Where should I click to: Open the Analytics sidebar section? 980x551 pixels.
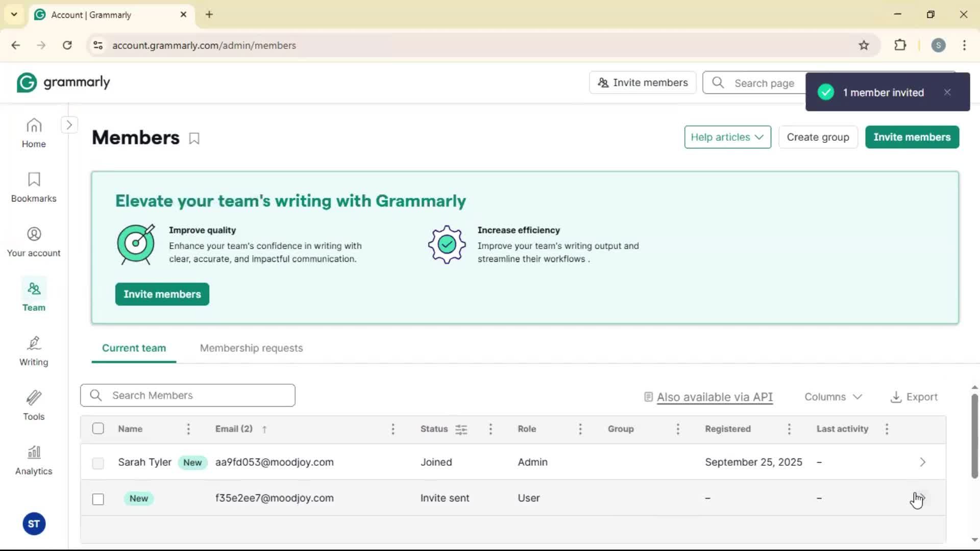click(x=34, y=460)
